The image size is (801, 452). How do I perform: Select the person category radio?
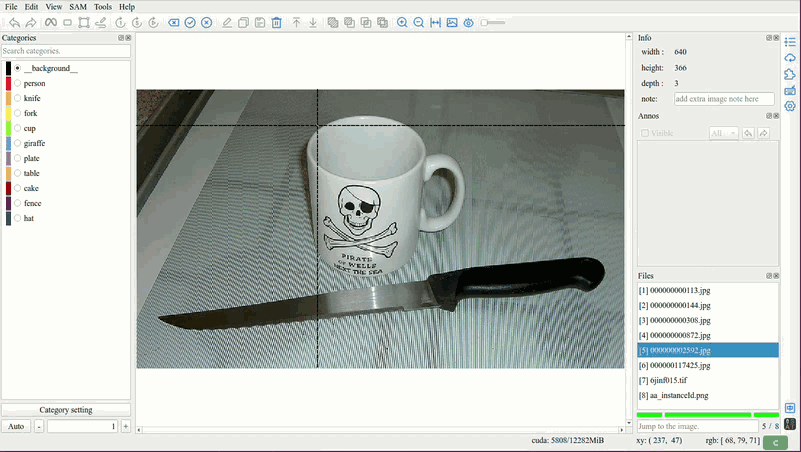[x=17, y=83]
